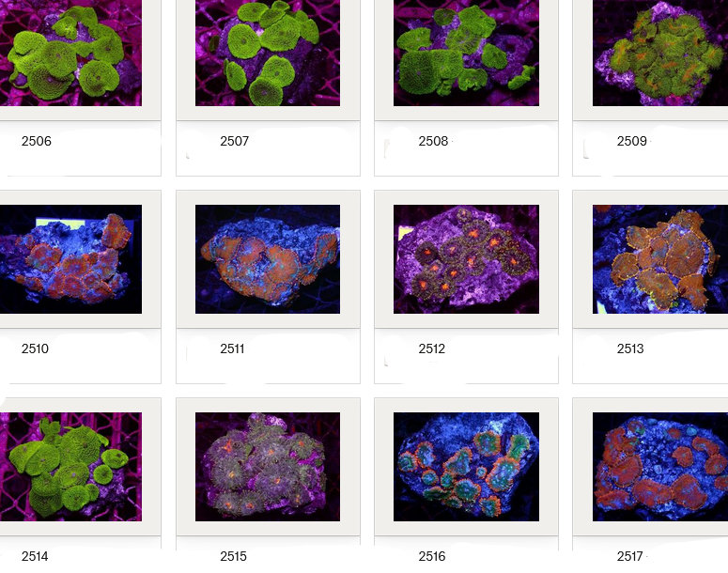Open the coral thumbnail for item 2509
The width and height of the screenshot is (728, 573).
point(659,52)
